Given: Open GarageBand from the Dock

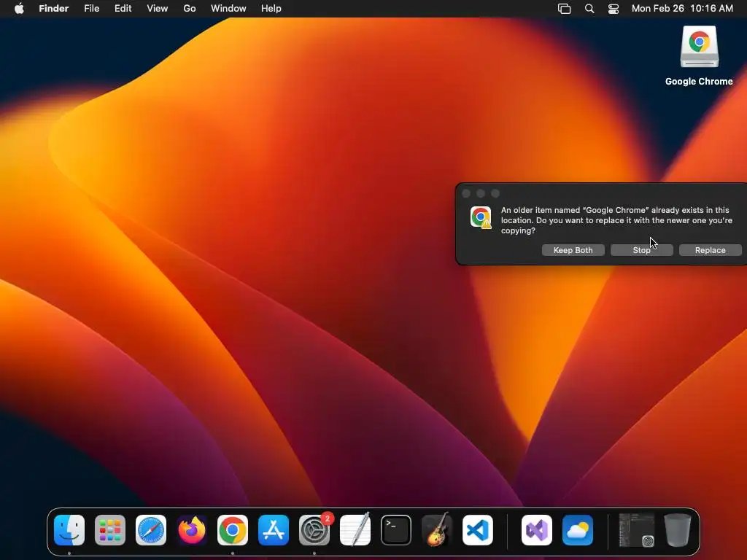Looking at the screenshot, I should (437, 530).
